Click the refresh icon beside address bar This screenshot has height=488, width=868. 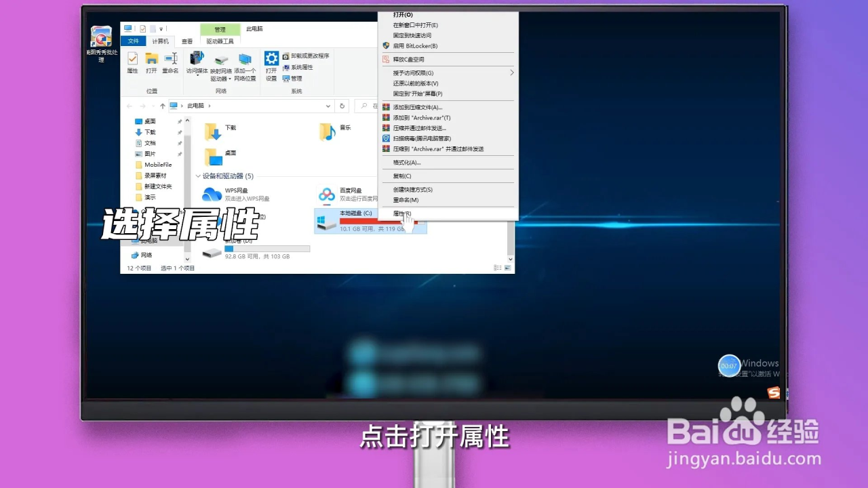point(342,106)
